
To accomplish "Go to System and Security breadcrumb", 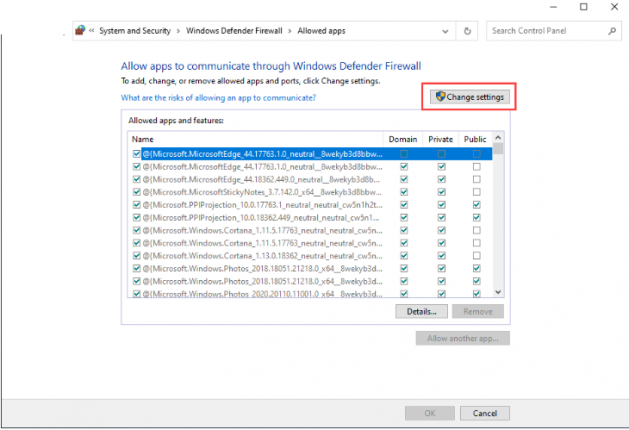I will click(x=135, y=31).
